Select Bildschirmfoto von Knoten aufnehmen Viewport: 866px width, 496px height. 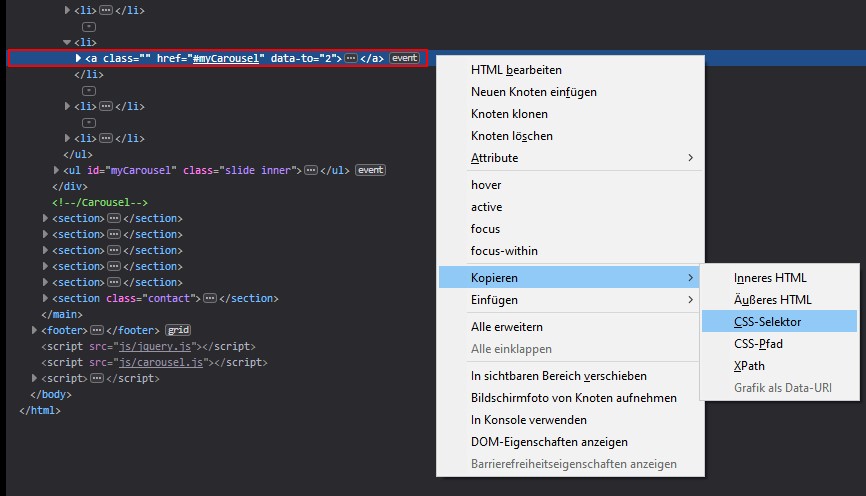pos(571,398)
